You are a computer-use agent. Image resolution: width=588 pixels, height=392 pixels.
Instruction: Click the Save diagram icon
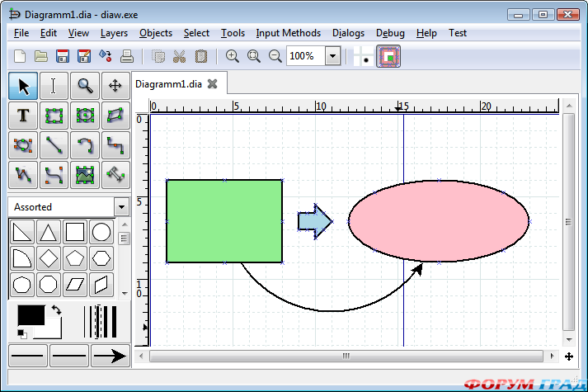pos(62,56)
